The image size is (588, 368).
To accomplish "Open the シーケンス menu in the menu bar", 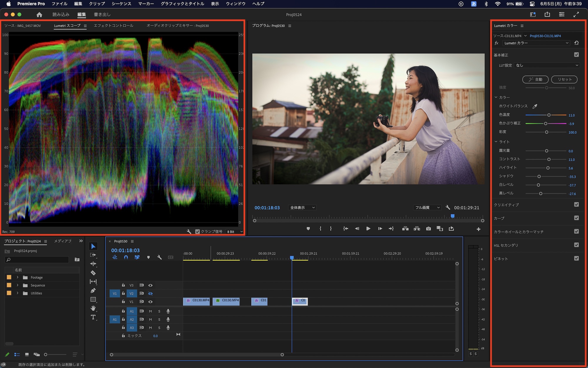I will pyautogui.click(x=121, y=4).
